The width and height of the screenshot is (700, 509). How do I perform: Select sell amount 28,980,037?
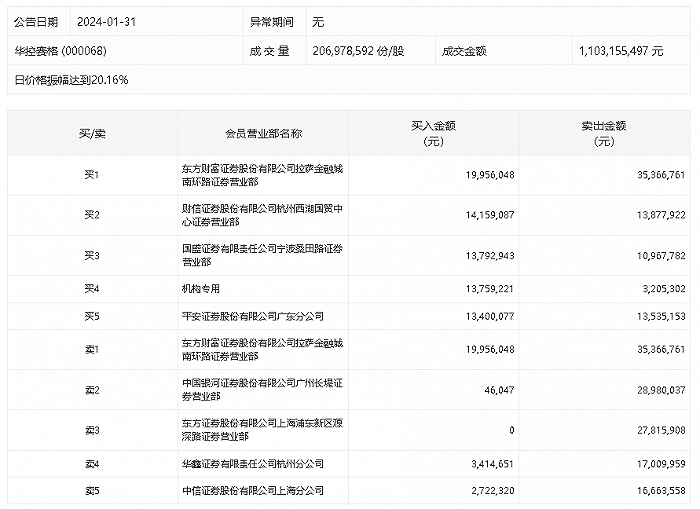[661, 390]
